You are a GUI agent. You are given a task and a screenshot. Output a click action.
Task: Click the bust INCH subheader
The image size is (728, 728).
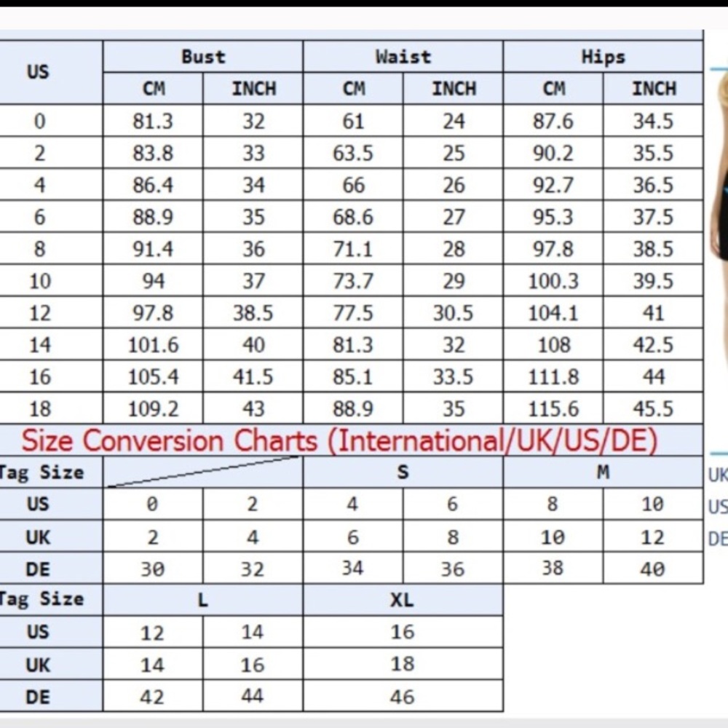[x=253, y=88]
